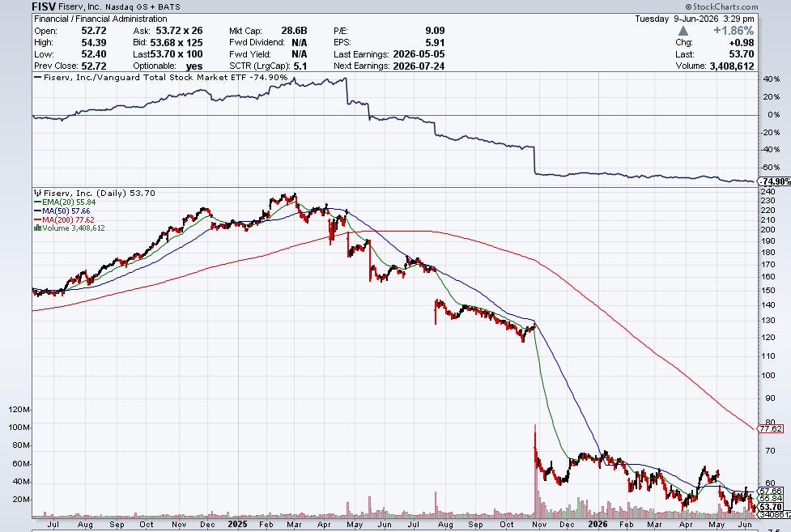Click the volume bars icon in the legend
Viewport: 791px width, 532px height.
(x=37, y=228)
